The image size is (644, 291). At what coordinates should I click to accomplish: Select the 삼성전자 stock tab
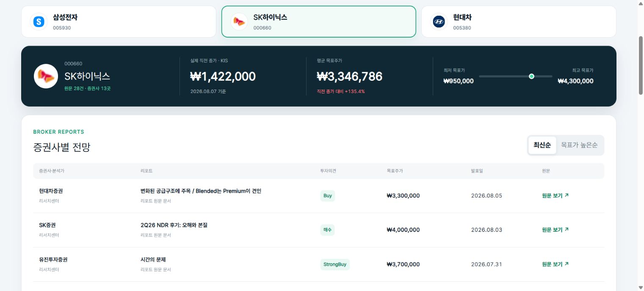click(x=119, y=22)
